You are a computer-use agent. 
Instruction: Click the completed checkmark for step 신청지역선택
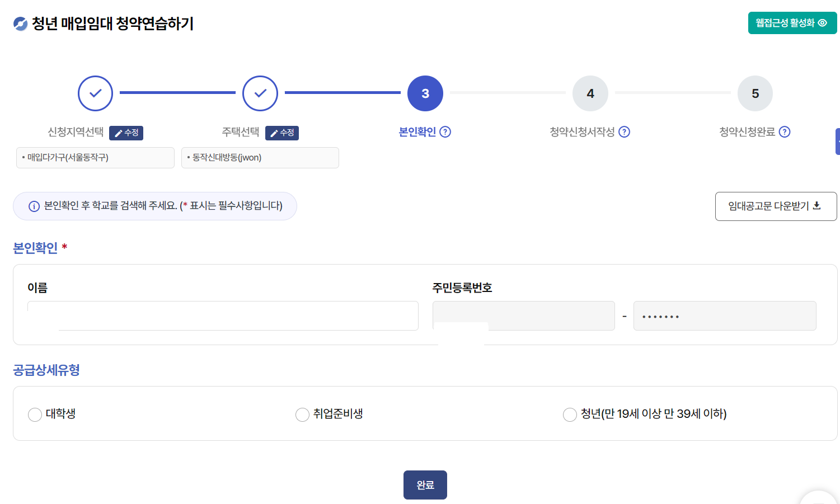click(95, 93)
